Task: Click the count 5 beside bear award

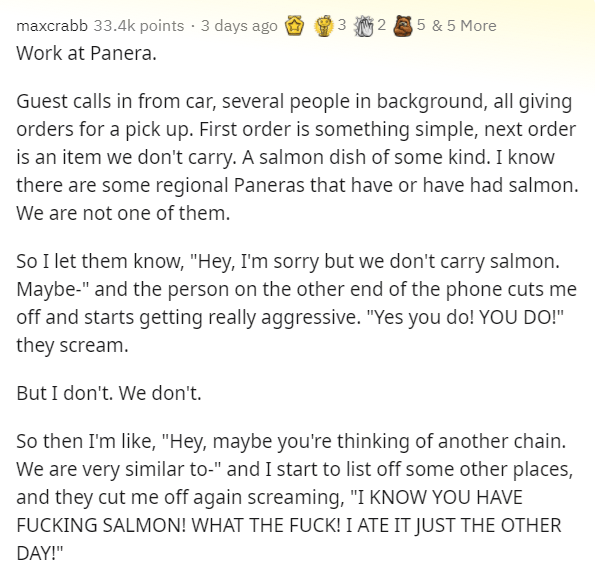Action: [421, 25]
